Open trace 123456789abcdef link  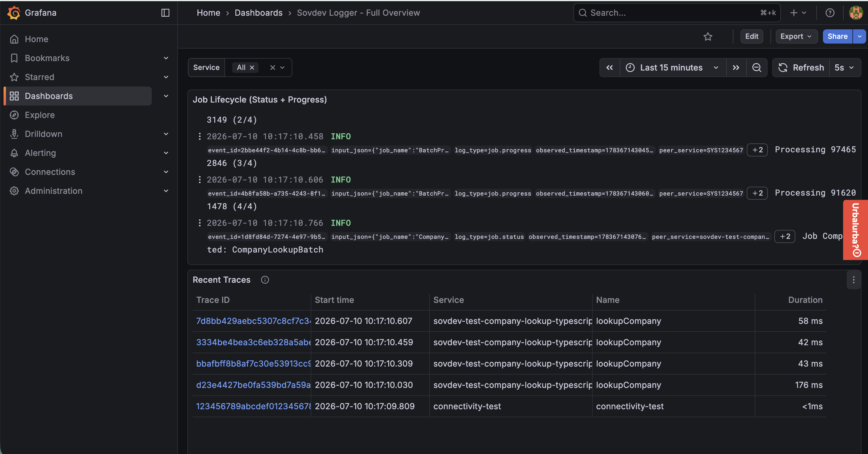(253, 406)
